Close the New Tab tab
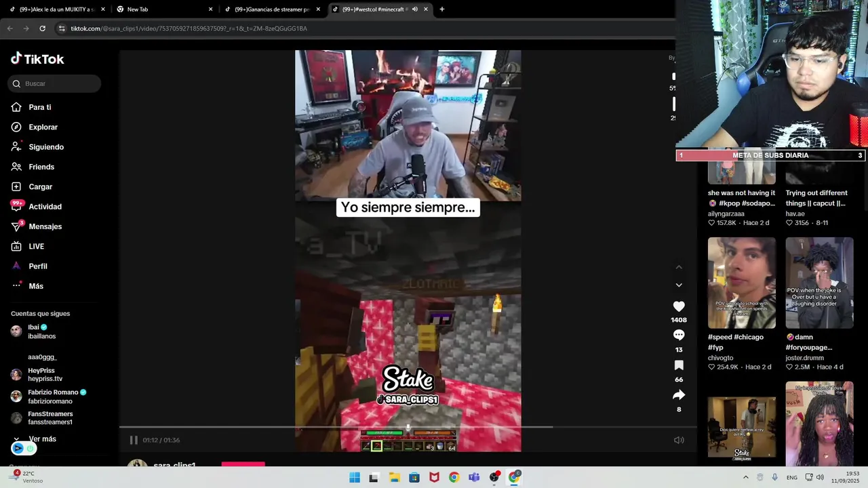Viewport: 868px width, 488px height. click(x=210, y=9)
